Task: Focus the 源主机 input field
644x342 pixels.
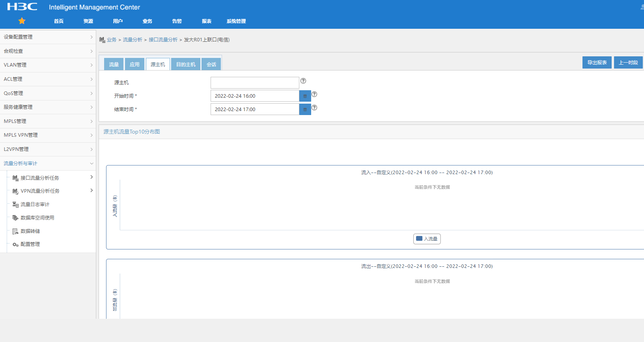Action: pos(255,83)
